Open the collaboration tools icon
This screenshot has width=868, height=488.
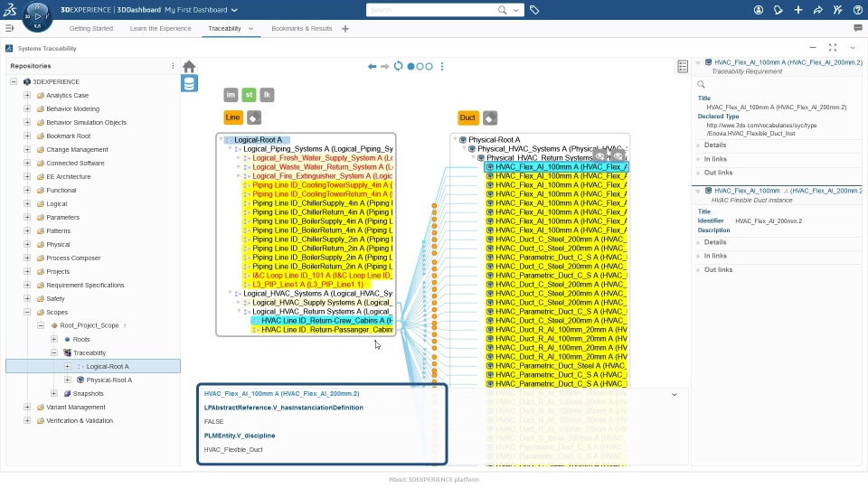pos(837,10)
